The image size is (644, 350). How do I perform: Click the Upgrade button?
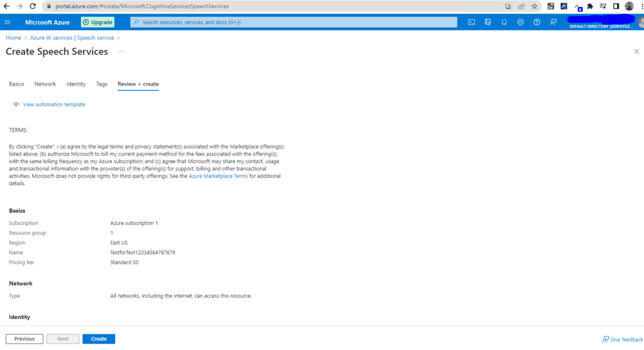coord(97,22)
